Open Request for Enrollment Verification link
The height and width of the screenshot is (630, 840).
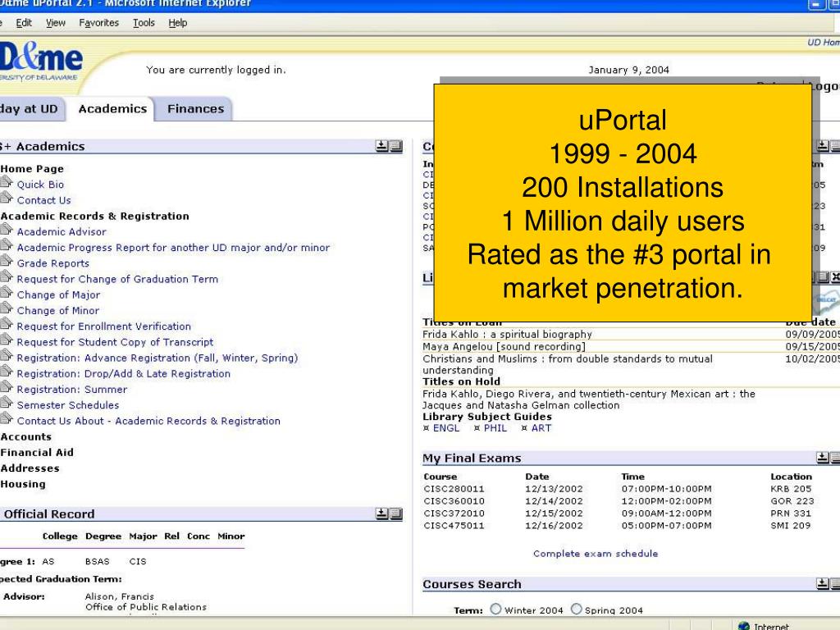(104, 326)
